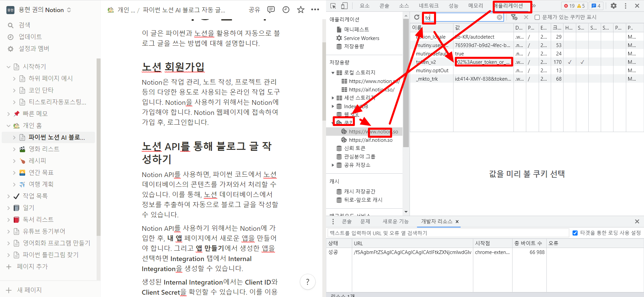644x297 pixels.
Task: Expand the 빠른 메모 page
Action: point(9,114)
